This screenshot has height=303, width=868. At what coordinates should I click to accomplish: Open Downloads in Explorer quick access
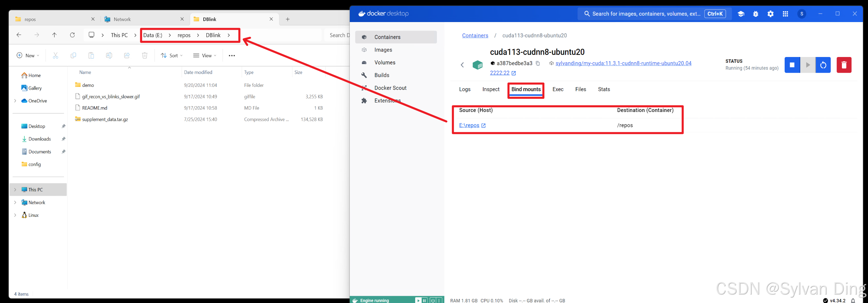point(39,139)
